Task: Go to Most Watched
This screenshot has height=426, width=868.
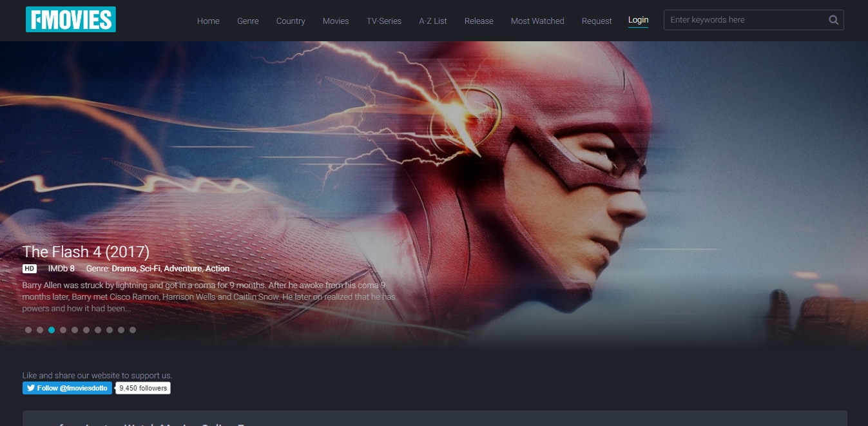Action: 537,21
